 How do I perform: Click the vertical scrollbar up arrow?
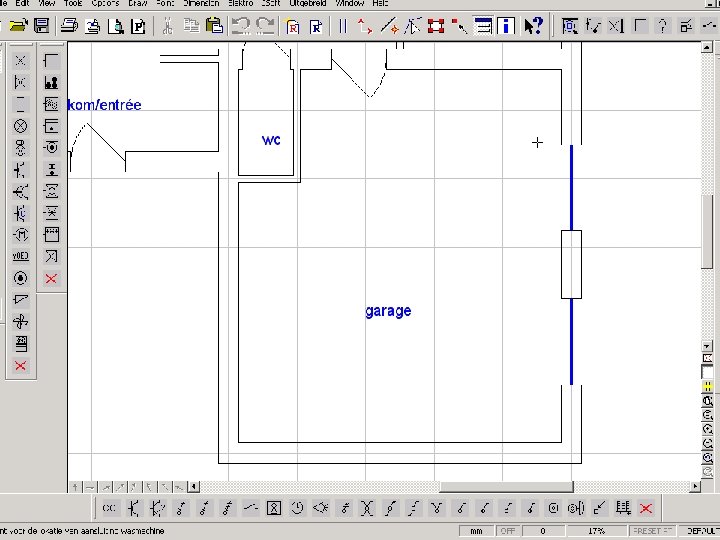[x=707, y=47]
